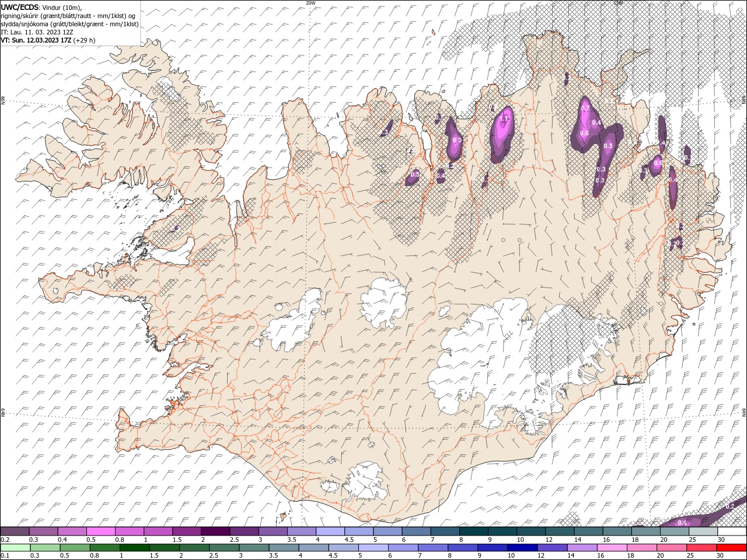The image size is (747, 560).
Task: Select the dark teal snow swatch labeled 8
Action: (473, 531)
